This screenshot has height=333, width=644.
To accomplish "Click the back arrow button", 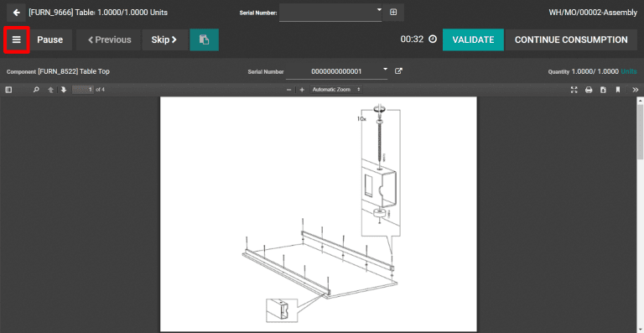I will tap(17, 13).
